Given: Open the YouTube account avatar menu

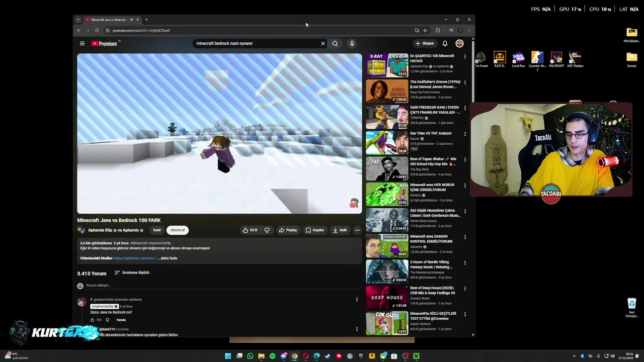Looking at the screenshot, I should tap(459, 44).
